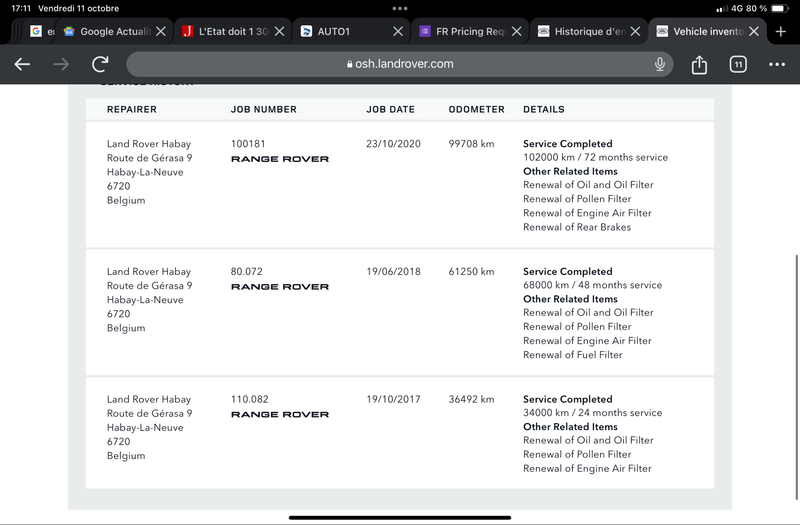Click the forward navigation arrow
Image resolution: width=800 pixels, height=525 pixels.
pos(61,64)
